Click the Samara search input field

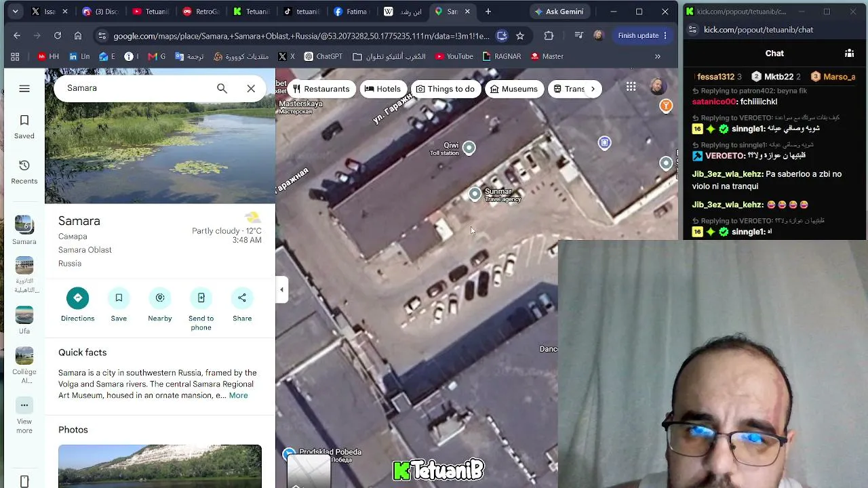coord(136,88)
